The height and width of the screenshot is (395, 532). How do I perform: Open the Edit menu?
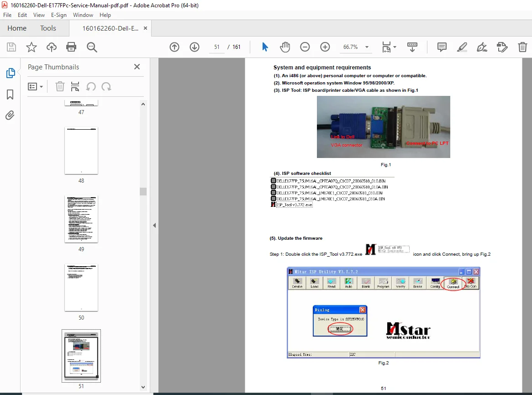(22, 15)
